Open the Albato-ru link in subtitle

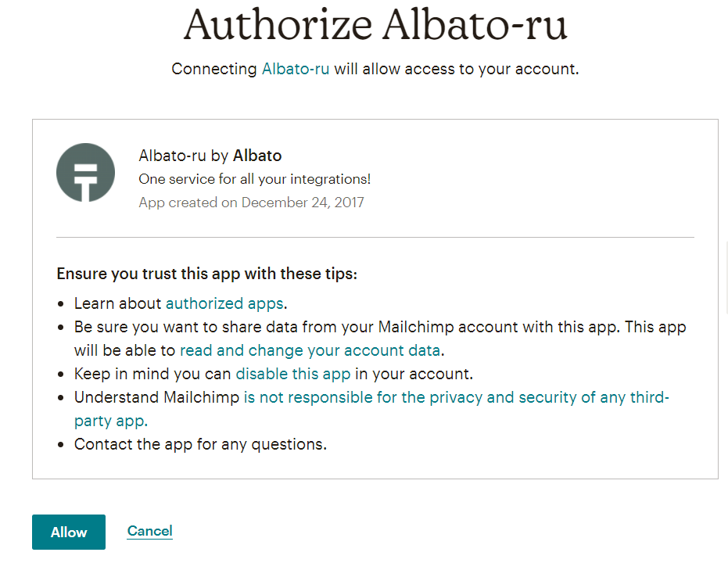click(x=296, y=69)
